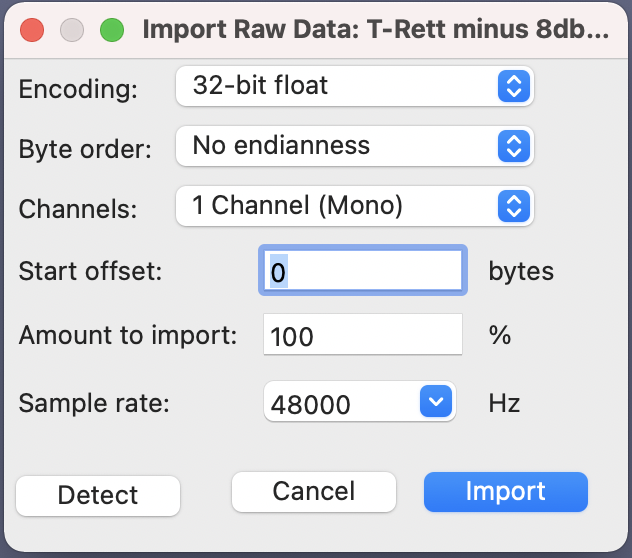Cancel the raw data import
The image size is (632, 558).
click(314, 492)
